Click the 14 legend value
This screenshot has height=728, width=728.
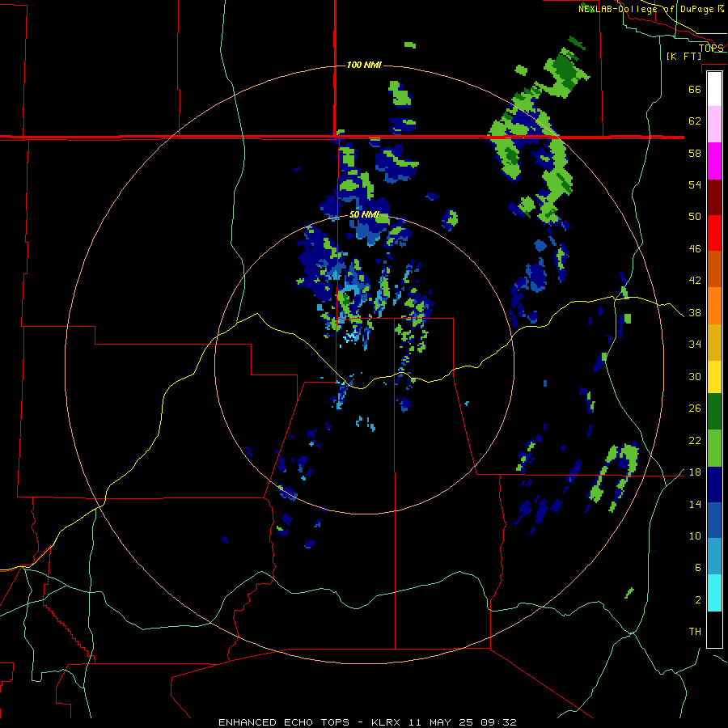pyautogui.click(x=695, y=504)
